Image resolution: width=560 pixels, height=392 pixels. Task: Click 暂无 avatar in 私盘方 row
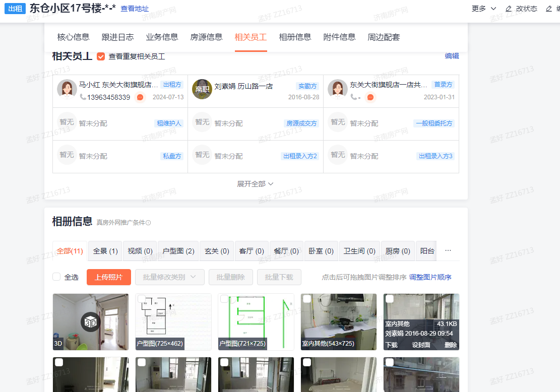[67, 155]
